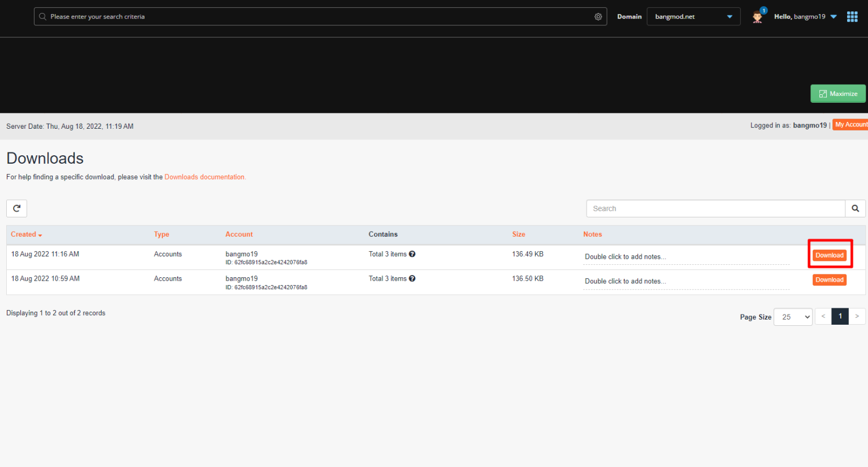Click magnifier icon in the search criteria bar
Image resolution: width=868 pixels, height=467 pixels.
pyautogui.click(x=43, y=16)
